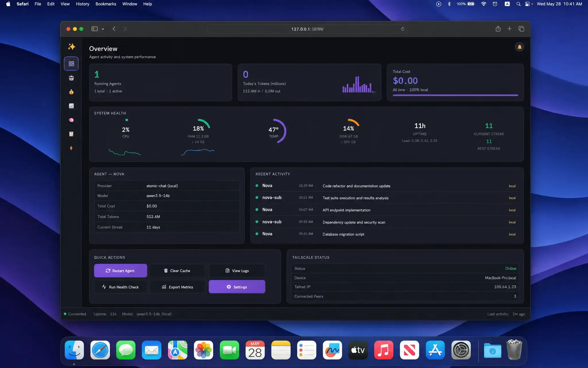
Task: Open App Store in the Dock
Action: (435, 350)
